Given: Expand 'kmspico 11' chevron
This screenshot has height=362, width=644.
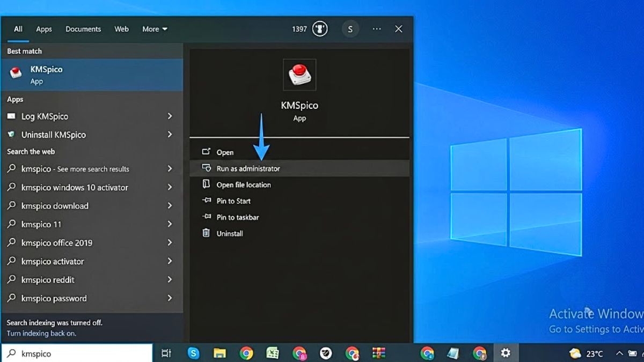Looking at the screenshot, I should [170, 224].
